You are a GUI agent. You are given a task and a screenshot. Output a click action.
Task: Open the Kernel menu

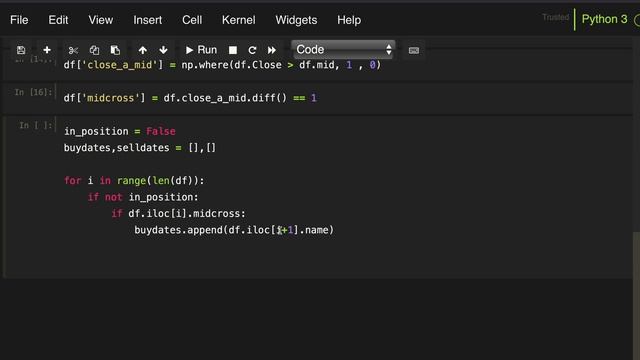point(238,20)
